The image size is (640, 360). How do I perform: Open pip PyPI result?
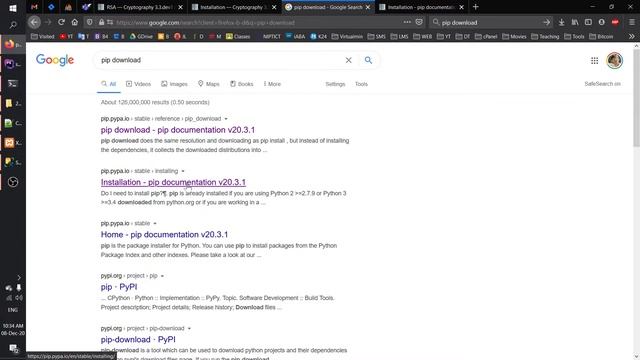pyautogui.click(x=119, y=287)
